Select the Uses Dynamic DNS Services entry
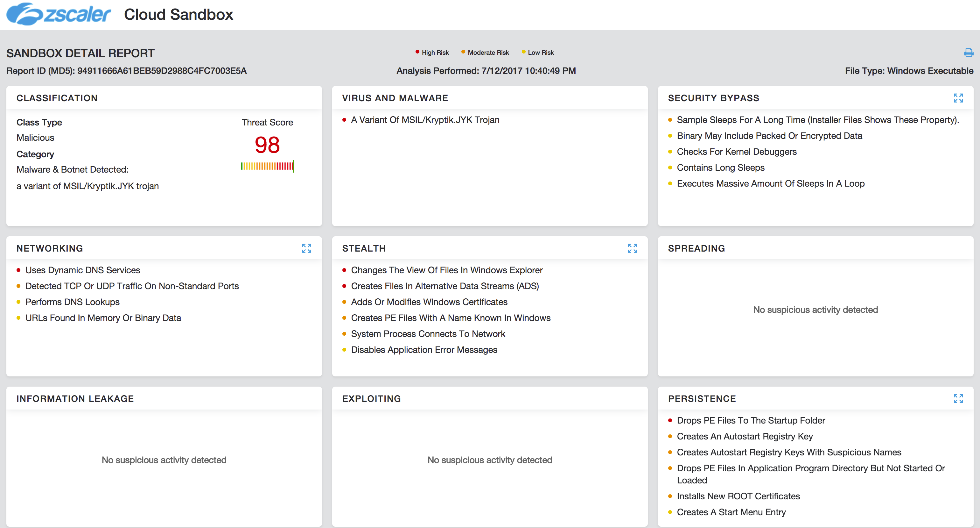The width and height of the screenshot is (980, 528). [x=82, y=270]
